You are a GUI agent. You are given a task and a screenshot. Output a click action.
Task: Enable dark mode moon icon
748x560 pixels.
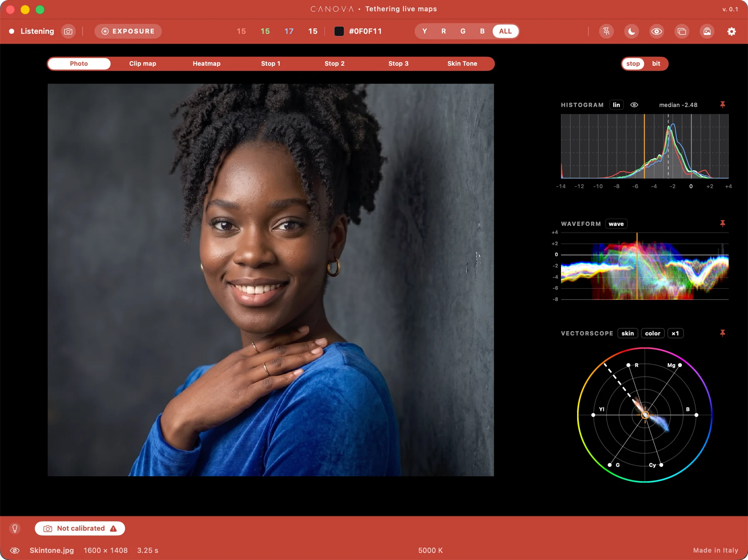[x=632, y=31]
